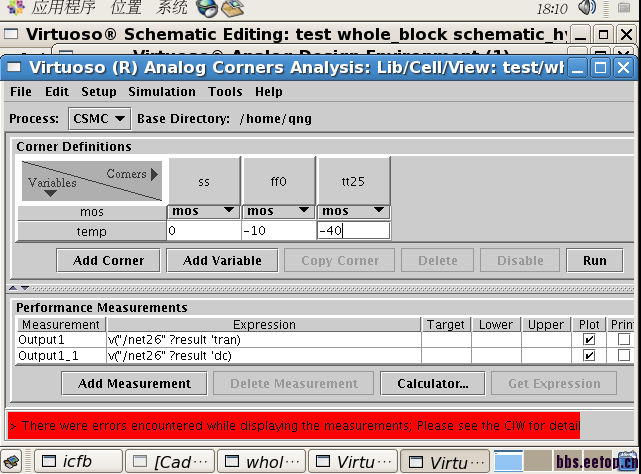Click the show desktop icon in taskbar
The height and width of the screenshot is (474, 641).
11,462
